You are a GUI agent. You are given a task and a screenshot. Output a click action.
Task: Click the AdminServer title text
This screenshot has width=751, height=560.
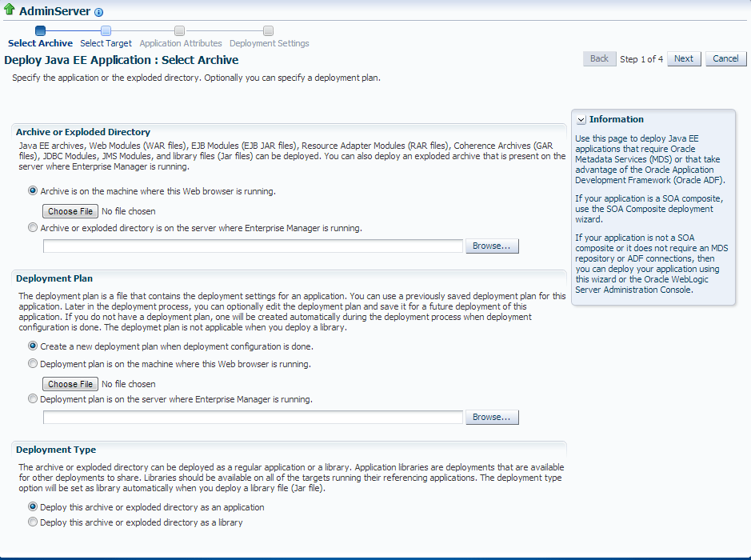54,11
